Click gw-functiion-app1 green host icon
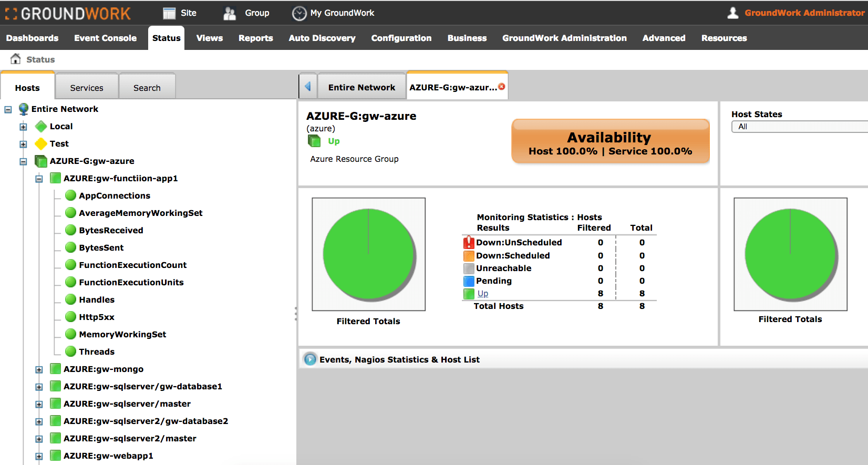Screen dimensions: 868x465 pyautogui.click(x=55, y=178)
